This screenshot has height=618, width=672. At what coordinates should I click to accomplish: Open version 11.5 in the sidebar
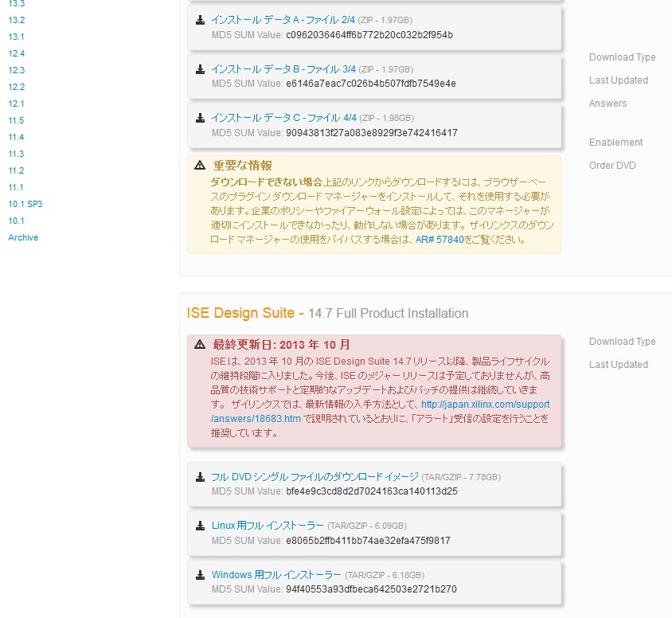(16, 120)
